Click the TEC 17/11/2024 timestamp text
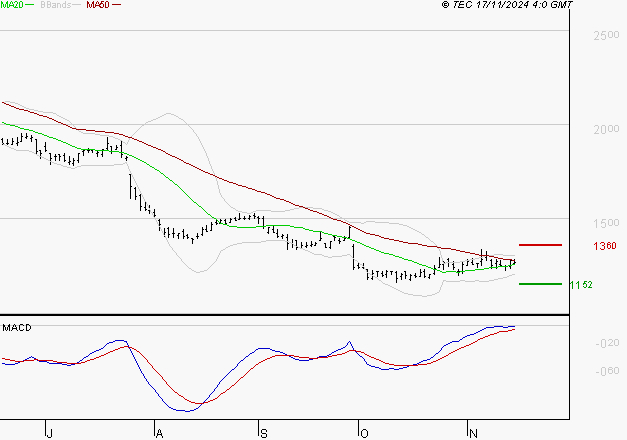Viewport: 627px width, 440px height. coord(507,4)
